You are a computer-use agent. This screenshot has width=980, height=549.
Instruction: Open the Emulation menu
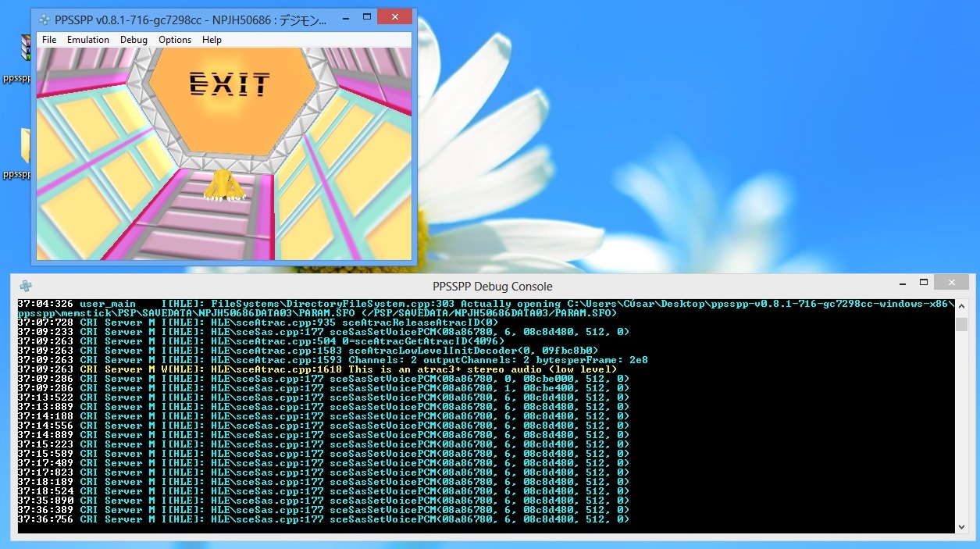88,40
